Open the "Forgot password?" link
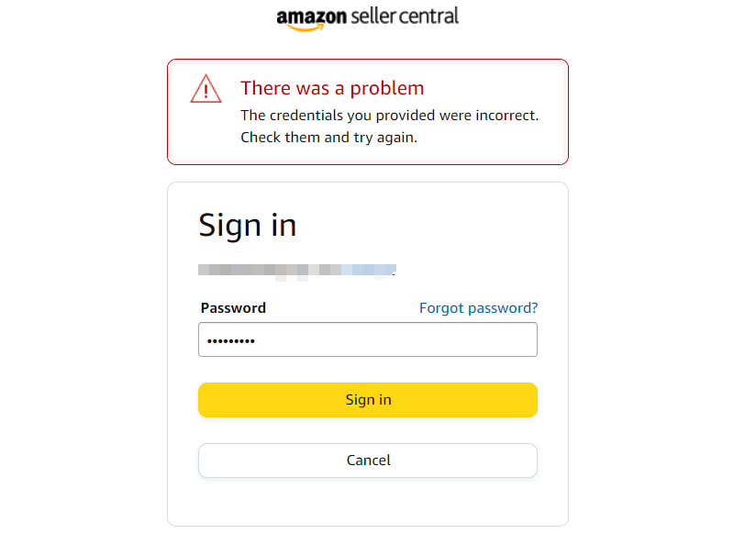This screenshot has width=756, height=533. click(478, 308)
